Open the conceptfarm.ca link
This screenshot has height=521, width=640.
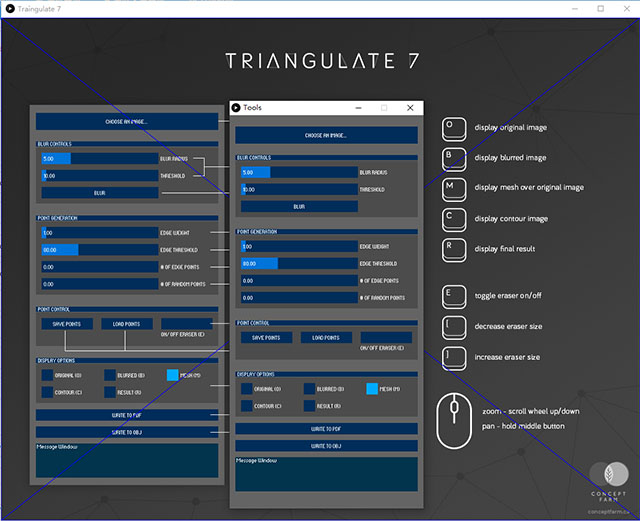(x=608, y=512)
